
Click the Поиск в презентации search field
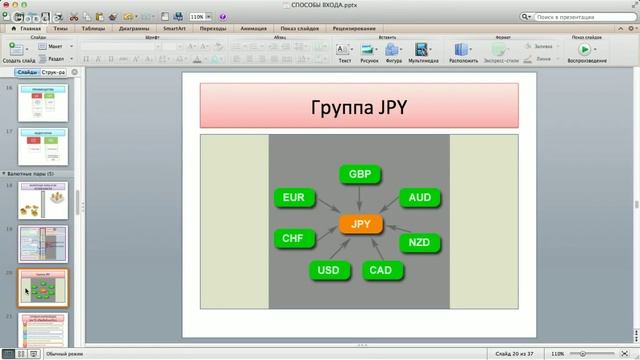(585, 17)
